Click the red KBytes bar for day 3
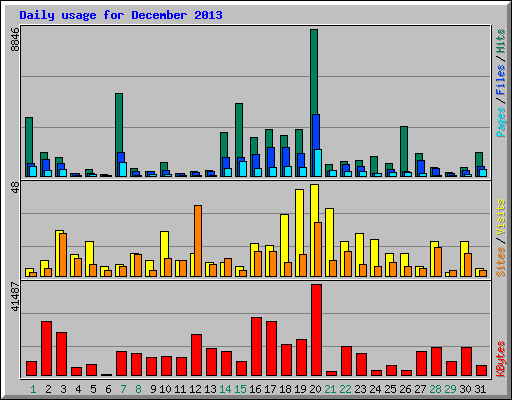The image size is (512, 400). (61, 354)
